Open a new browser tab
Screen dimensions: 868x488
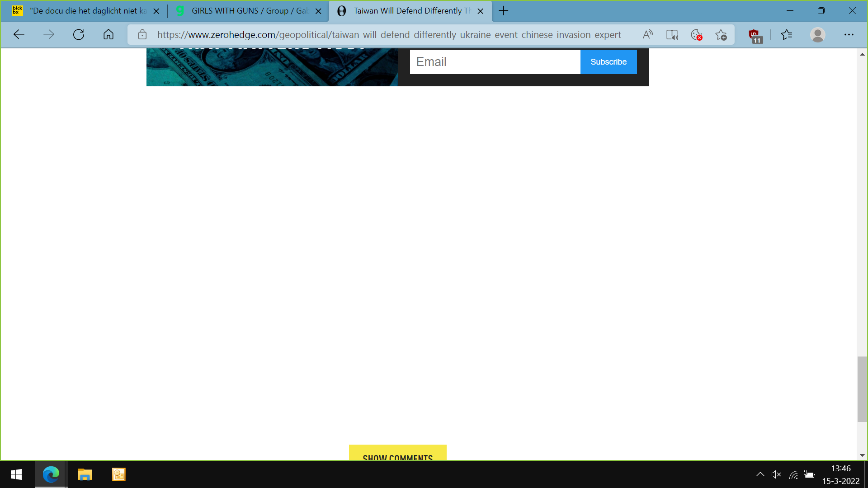[503, 11]
